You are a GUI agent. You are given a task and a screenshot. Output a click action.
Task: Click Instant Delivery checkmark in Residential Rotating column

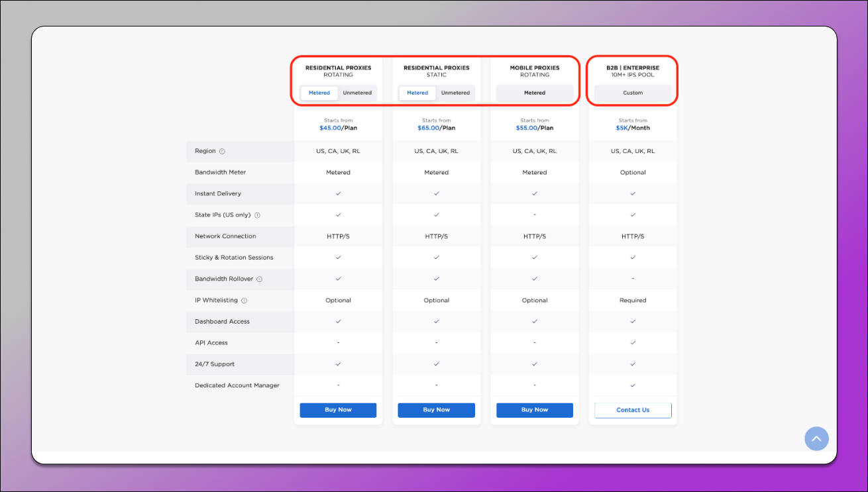point(338,193)
